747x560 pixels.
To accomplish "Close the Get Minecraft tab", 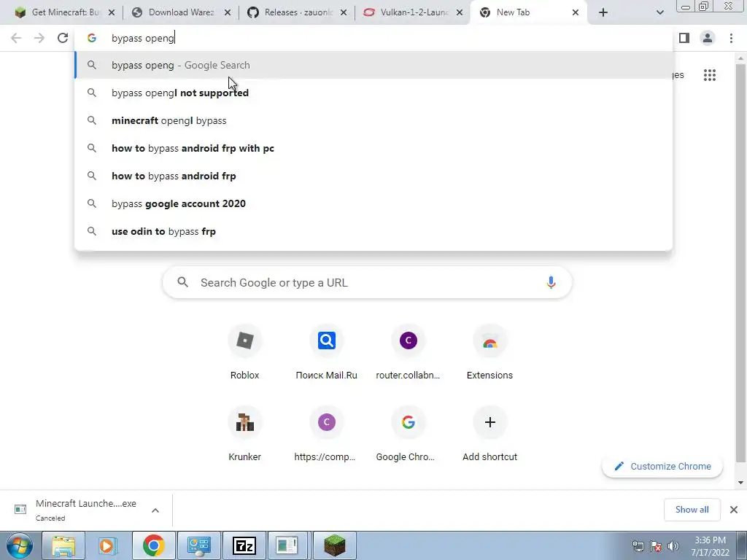I will pos(112,12).
